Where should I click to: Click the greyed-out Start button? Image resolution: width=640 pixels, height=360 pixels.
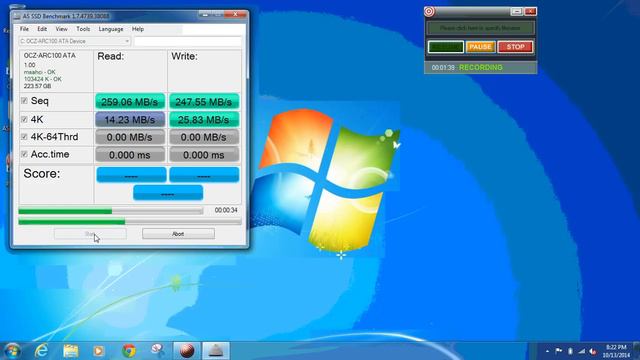tap(90, 234)
